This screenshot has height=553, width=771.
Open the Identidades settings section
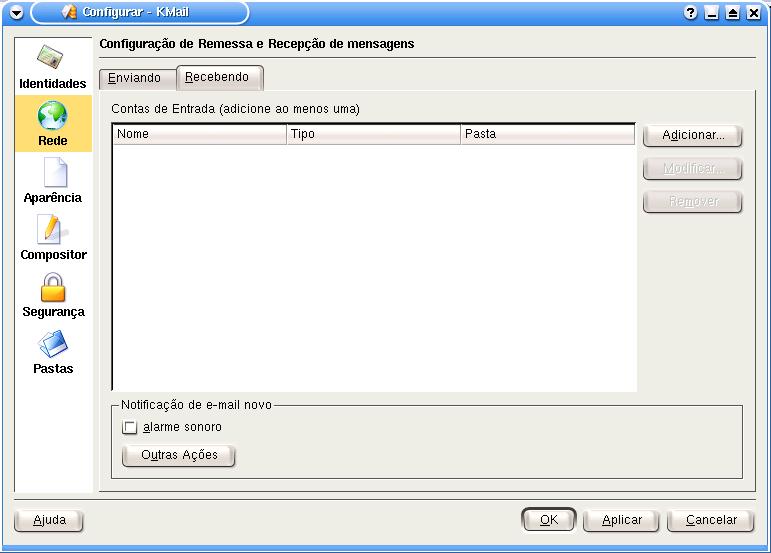(x=52, y=66)
